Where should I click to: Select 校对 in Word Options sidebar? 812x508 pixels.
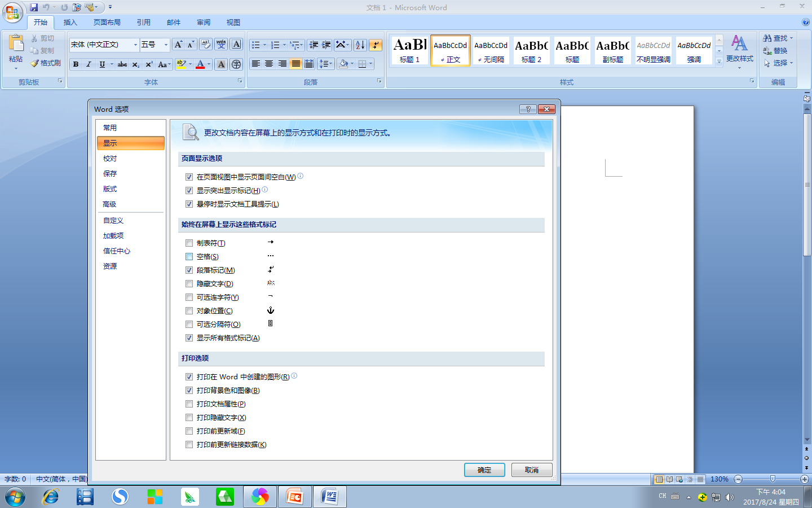click(131, 159)
